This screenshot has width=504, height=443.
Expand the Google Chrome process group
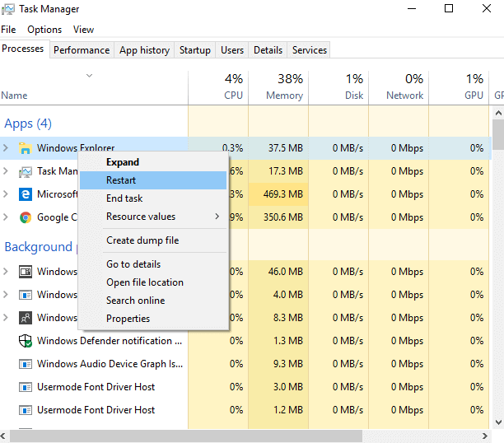tap(6, 217)
